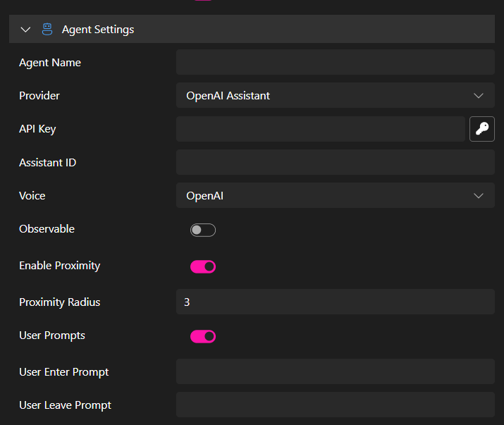This screenshot has width=504, height=425.
Task: Turn off the User Prompts toggle
Action: tap(203, 336)
